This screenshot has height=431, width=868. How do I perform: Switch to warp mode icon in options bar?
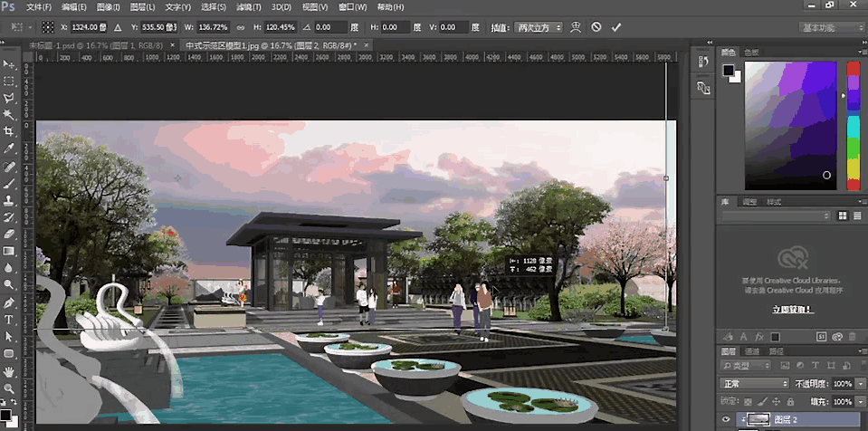point(576,27)
